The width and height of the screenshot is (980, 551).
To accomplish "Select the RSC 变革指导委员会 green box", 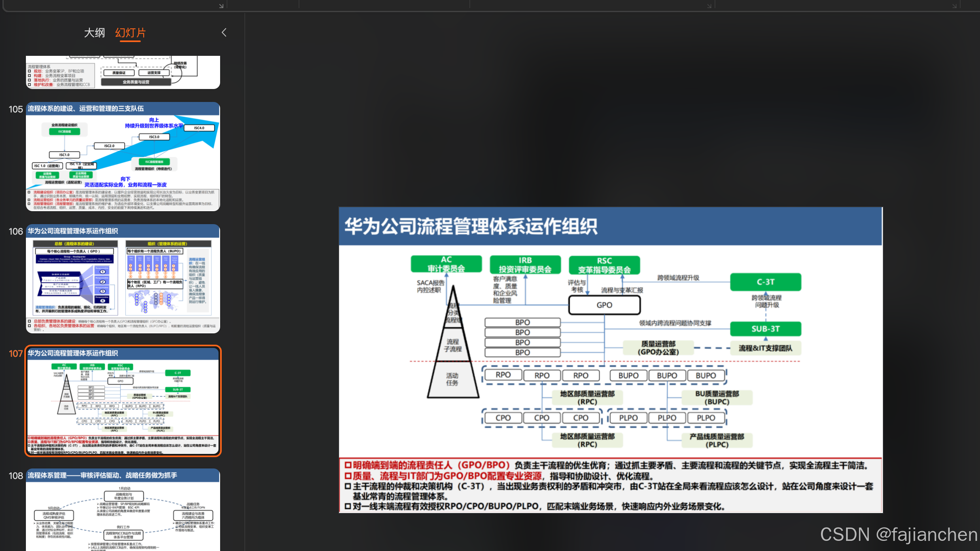I will pyautogui.click(x=604, y=265).
